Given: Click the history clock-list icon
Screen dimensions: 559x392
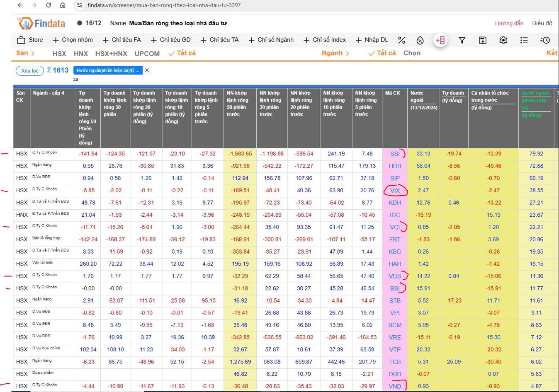Looking at the screenshot, I should tap(545, 40).
